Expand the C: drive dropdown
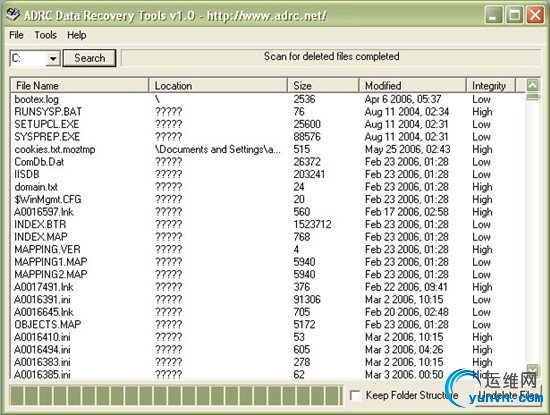 [x=53, y=58]
